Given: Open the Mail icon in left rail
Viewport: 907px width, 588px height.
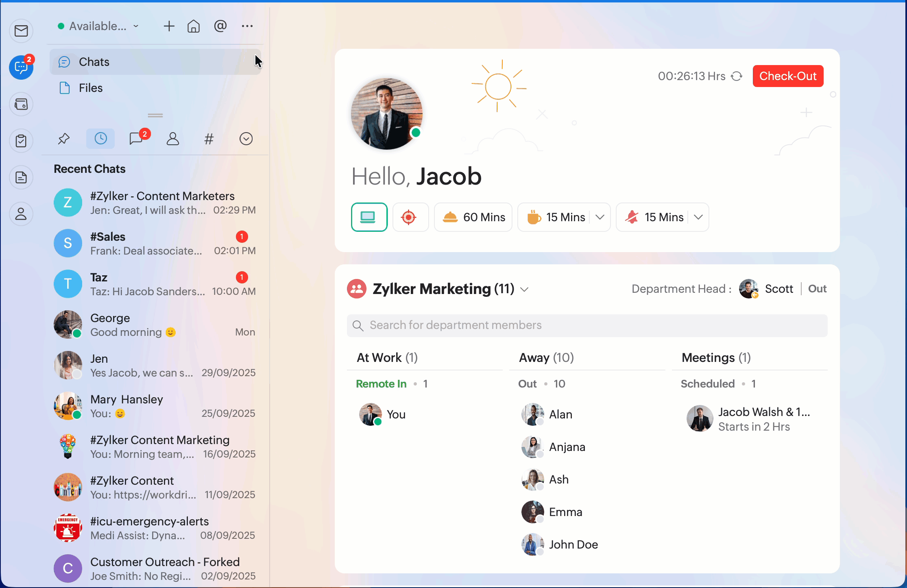Looking at the screenshot, I should (21, 31).
